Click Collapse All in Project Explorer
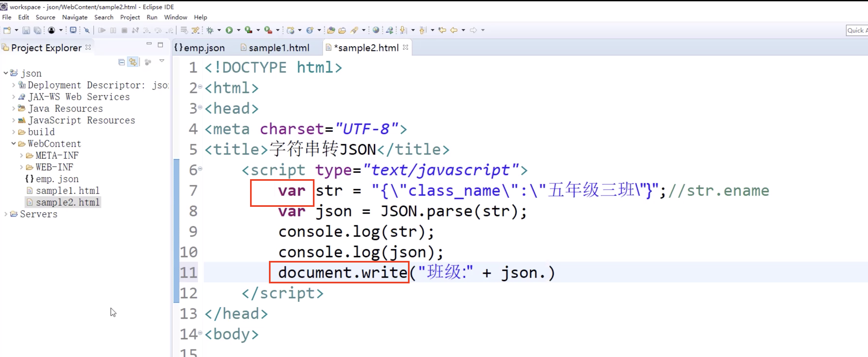 tap(122, 62)
